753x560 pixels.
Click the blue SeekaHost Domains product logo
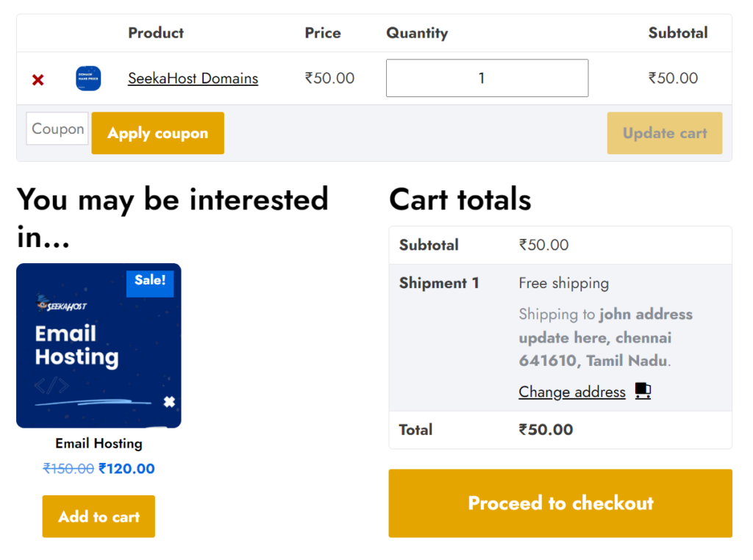(x=88, y=78)
